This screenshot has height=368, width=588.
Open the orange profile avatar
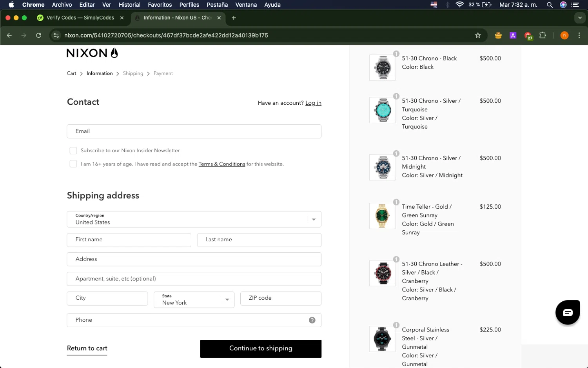pyautogui.click(x=564, y=35)
